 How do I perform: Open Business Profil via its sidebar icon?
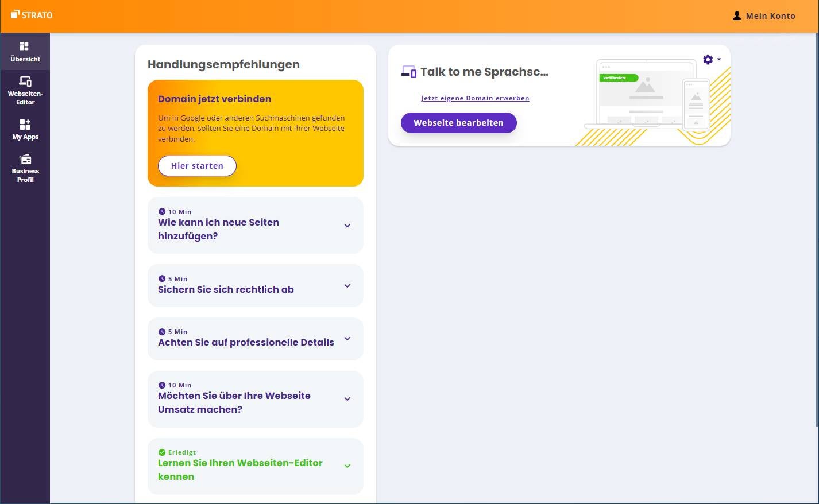click(x=25, y=159)
